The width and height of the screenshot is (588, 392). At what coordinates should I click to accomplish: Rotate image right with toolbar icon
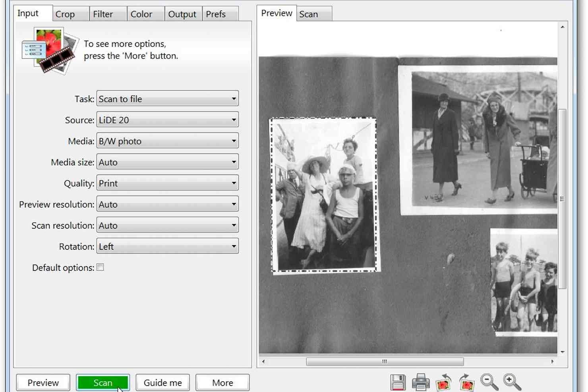click(x=467, y=382)
